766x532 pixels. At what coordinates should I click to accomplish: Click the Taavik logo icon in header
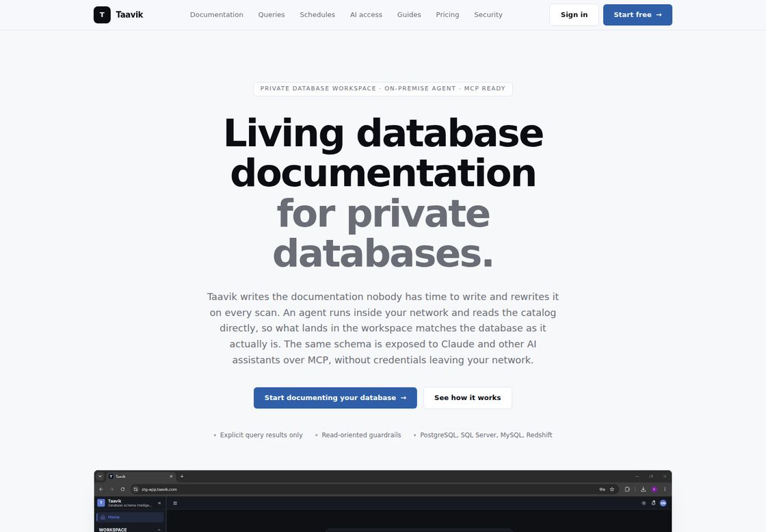(x=102, y=14)
